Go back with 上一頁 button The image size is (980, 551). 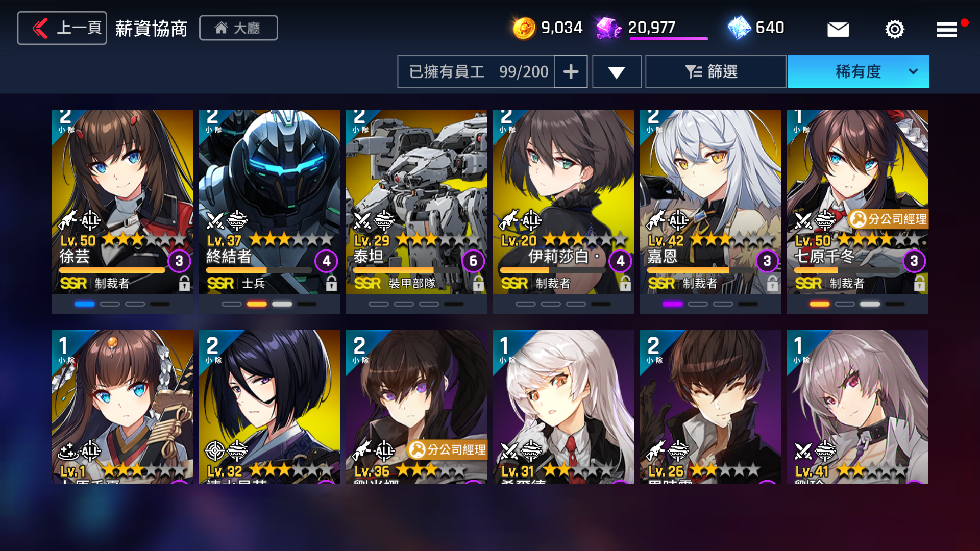coord(62,28)
